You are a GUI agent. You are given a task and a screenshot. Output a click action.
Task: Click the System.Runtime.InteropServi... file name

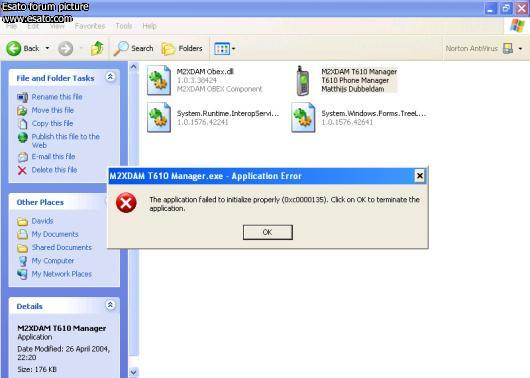pyautogui.click(x=228, y=114)
